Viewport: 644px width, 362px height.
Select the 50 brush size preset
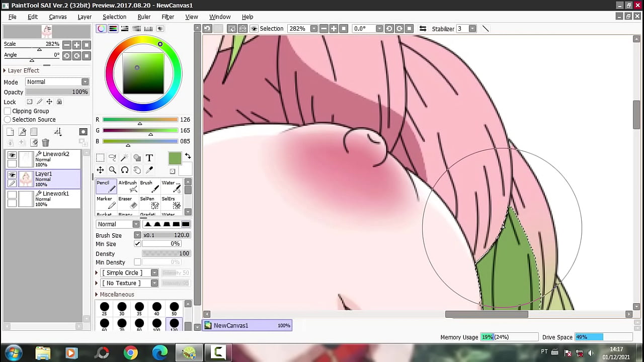(x=174, y=307)
